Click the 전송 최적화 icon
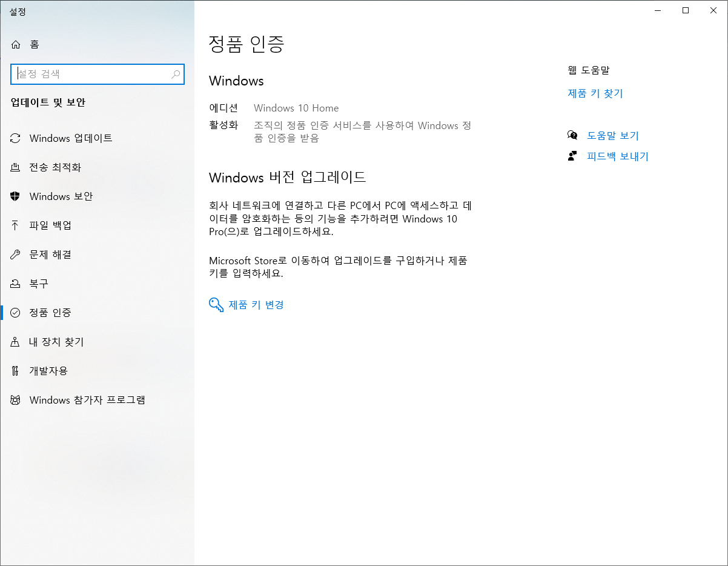The height and width of the screenshot is (566, 728). click(x=16, y=167)
